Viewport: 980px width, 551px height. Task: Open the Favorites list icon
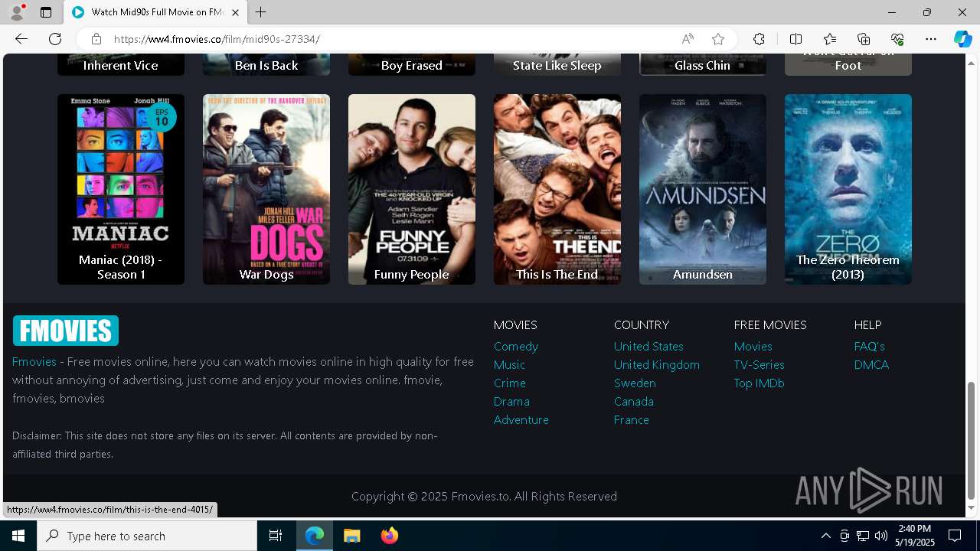click(x=830, y=39)
